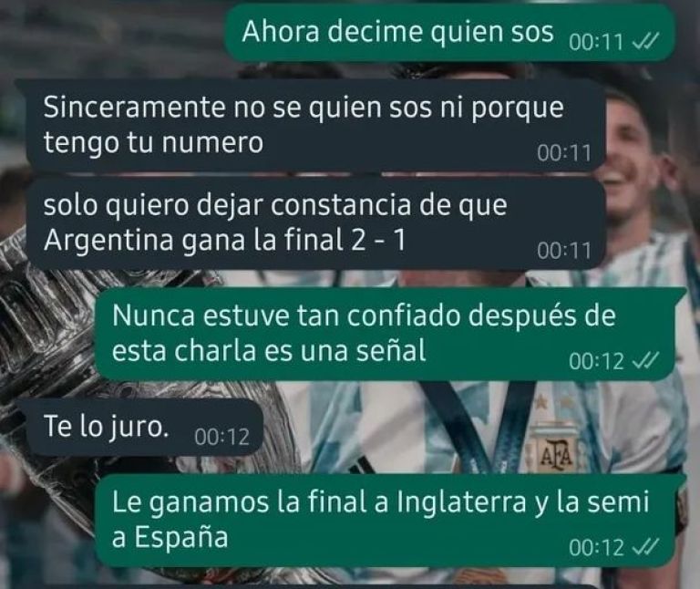Select 'Le ganamos la final a Inglaterra' message
Viewport: 700px width, 589px height.
tap(385, 521)
